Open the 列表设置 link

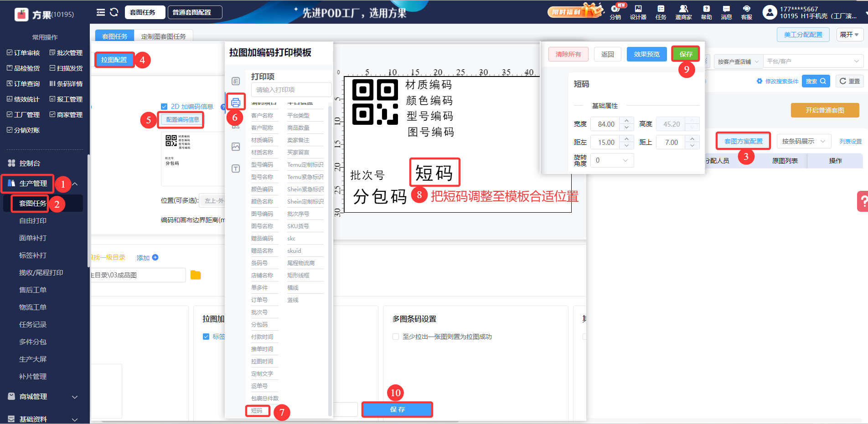pos(851,141)
